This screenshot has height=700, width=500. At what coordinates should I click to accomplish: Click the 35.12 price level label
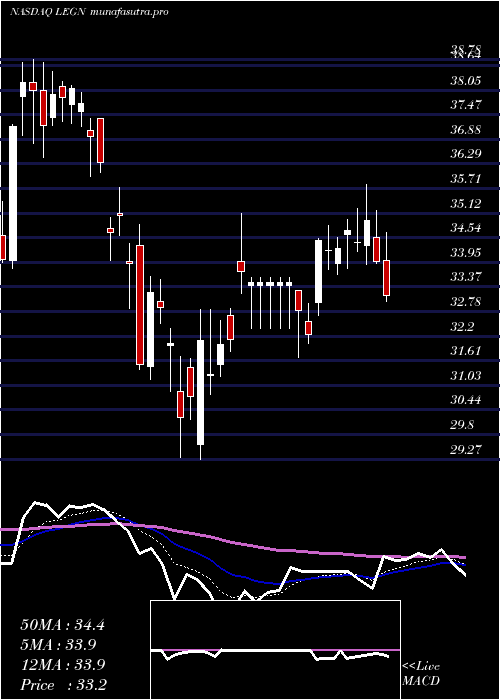(466, 204)
